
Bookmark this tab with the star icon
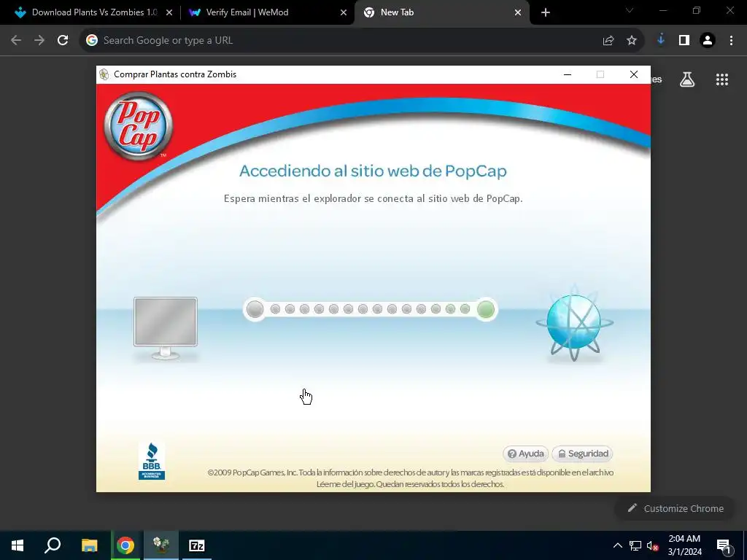632,41
